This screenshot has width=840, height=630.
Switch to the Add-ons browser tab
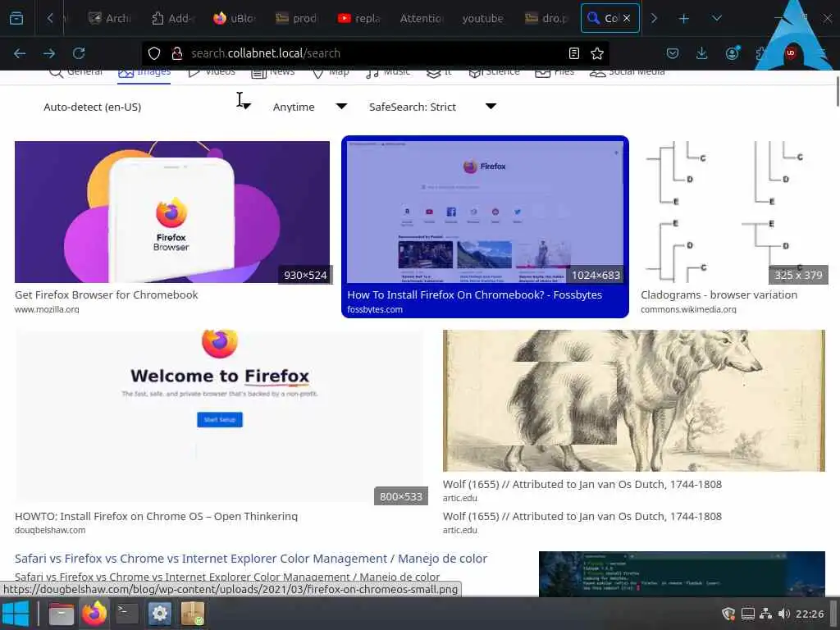coord(172,18)
